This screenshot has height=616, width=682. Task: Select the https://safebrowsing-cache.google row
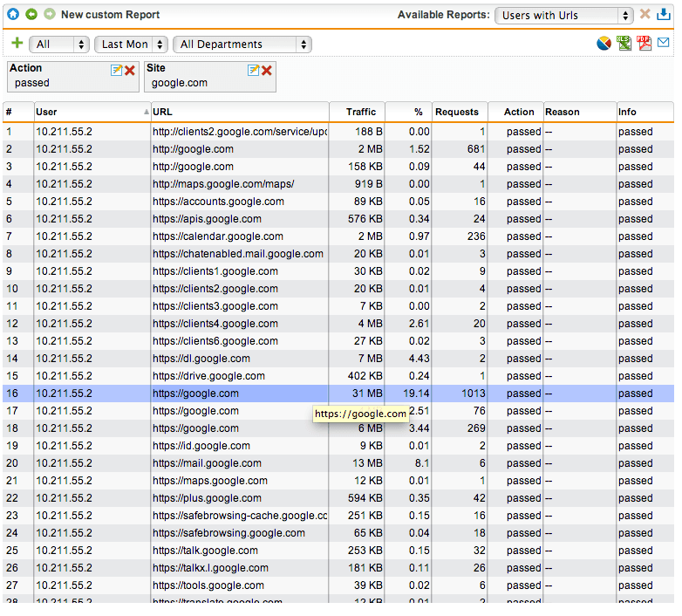(x=338, y=516)
